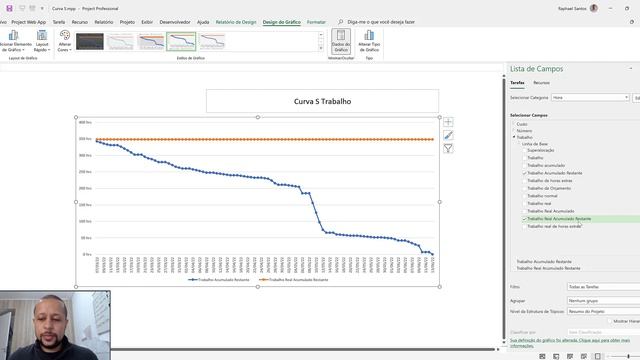Click the user profile avatar

594,8
